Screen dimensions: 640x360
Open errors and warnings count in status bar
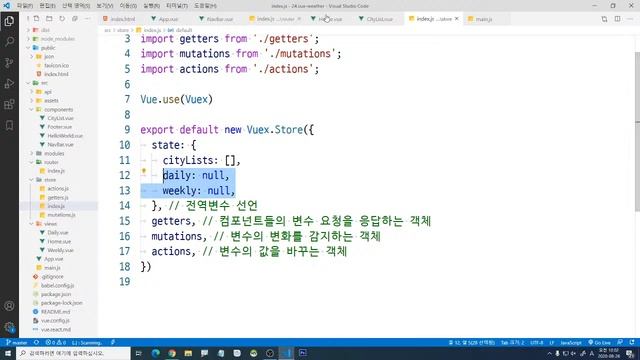coord(56,342)
